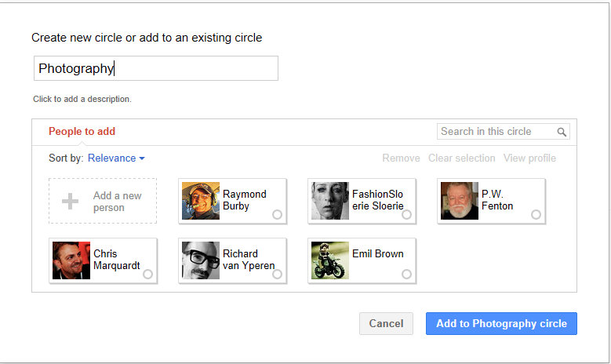Click the search magnifier icon
611x364 pixels.
pyautogui.click(x=562, y=132)
